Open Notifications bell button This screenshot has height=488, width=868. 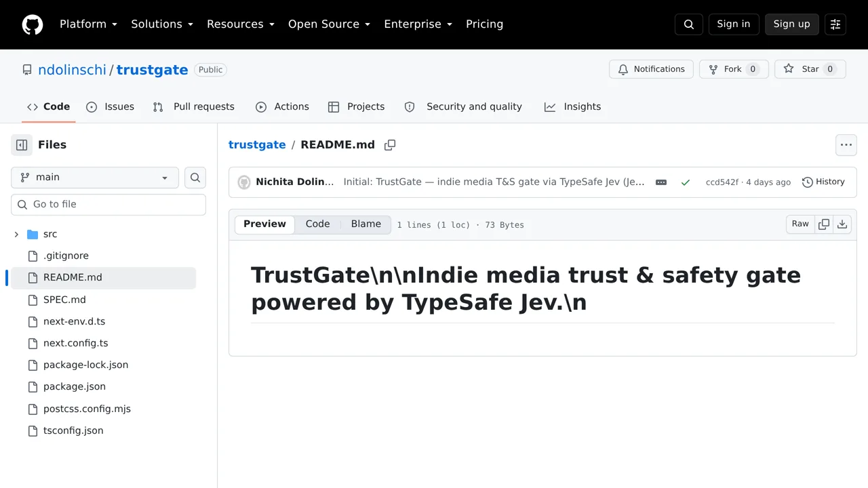pyautogui.click(x=652, y=69)
